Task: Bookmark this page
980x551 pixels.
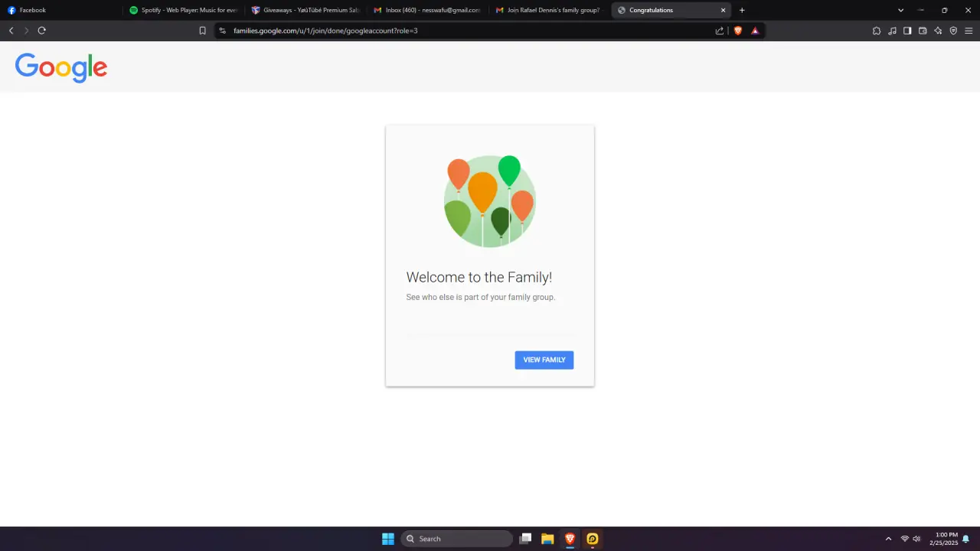Action: [202, 31]
